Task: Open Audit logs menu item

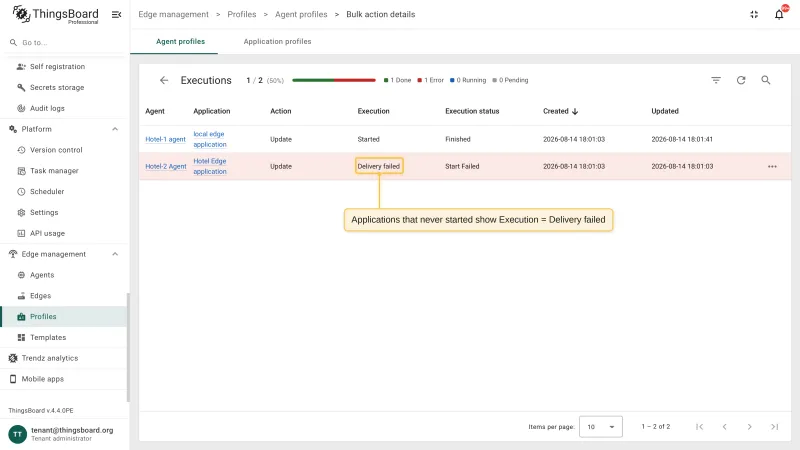Action: (x=63, y=108)
